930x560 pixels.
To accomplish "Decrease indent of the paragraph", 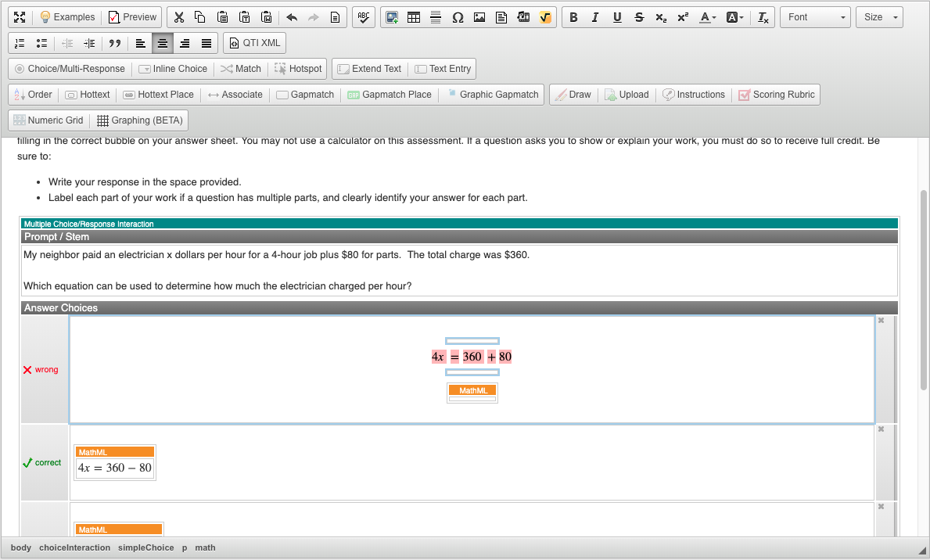I will 67,43.
